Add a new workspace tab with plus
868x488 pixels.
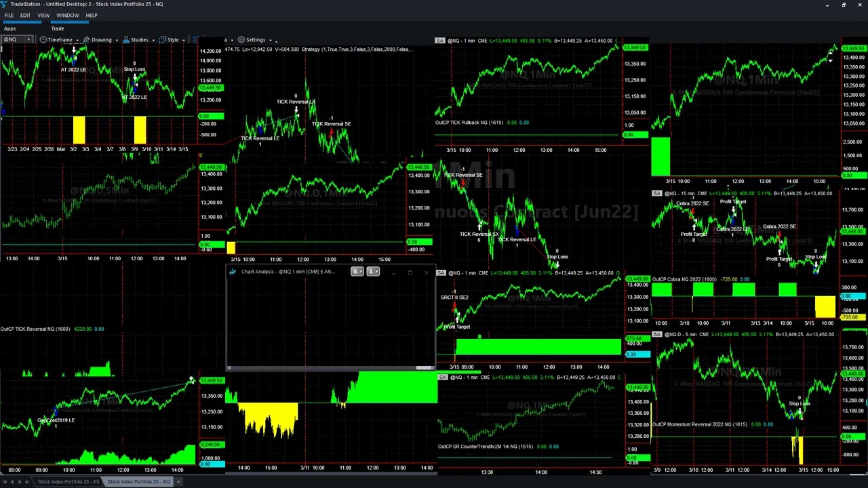click(178, 482)
